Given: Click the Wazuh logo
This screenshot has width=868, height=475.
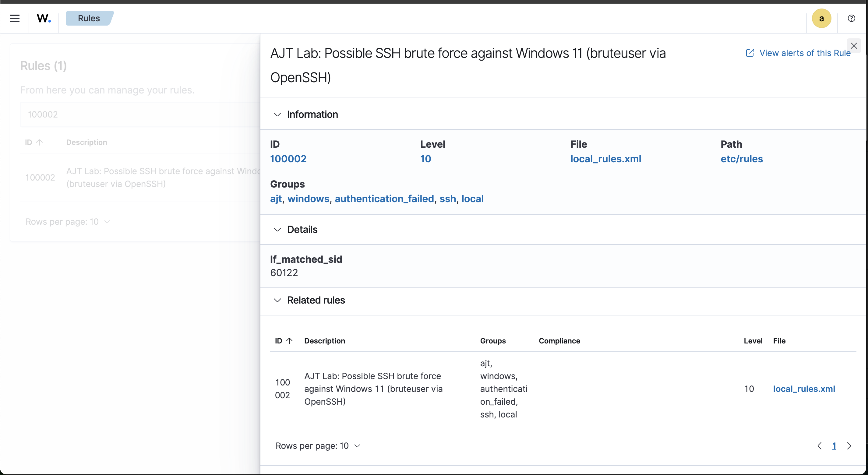Looking at the screenshot, I should [x=44, y=19].
